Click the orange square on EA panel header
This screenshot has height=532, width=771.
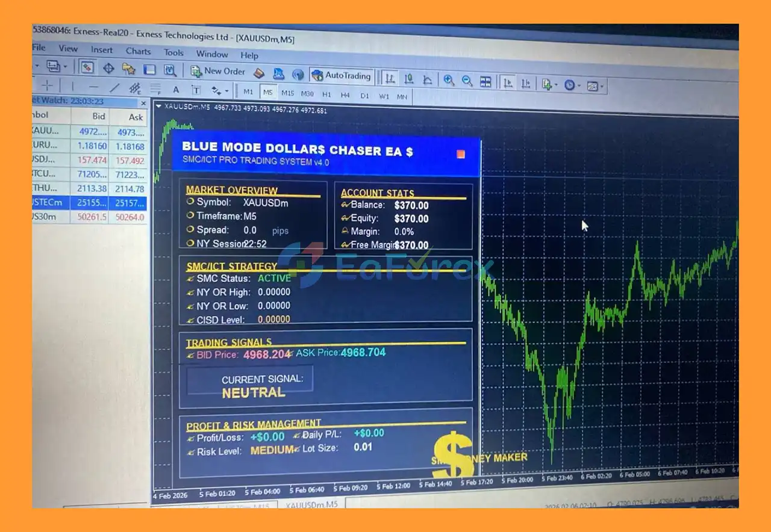pos(461,154)
